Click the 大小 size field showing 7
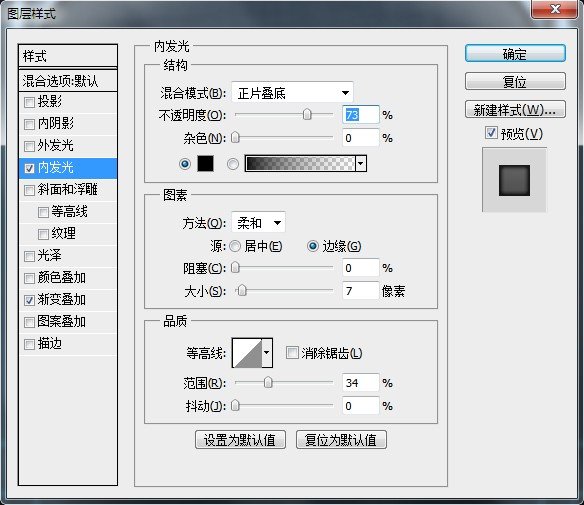 [x=361, y=290]
